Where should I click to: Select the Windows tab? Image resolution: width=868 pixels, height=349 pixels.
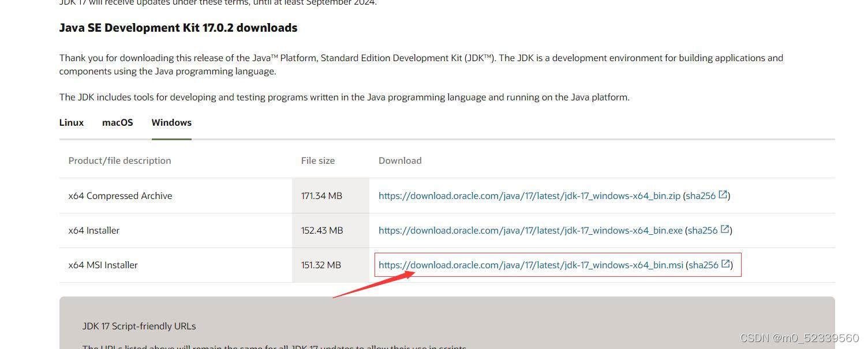pos(171,122)
